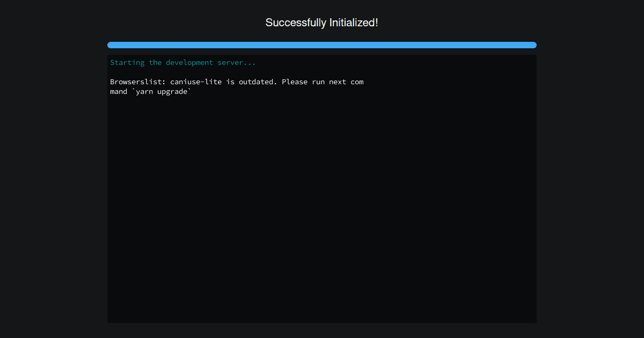Click the word "mand" on the wrapped line
Screen dimensions: 644x338
118,91
